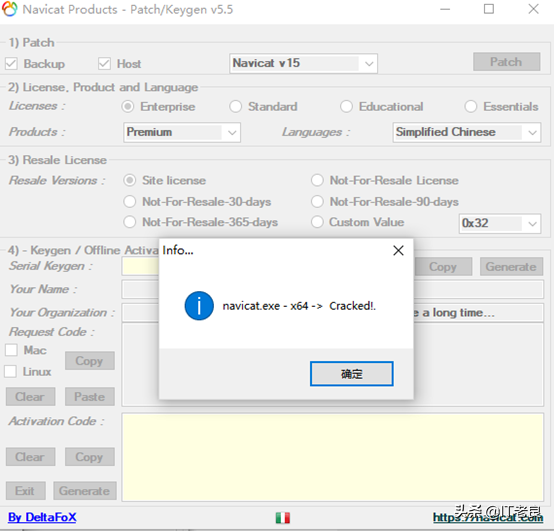This screenshot has height=531, width=554.
Task: Open the By DeltaFoX link
Action: (42, 517)
